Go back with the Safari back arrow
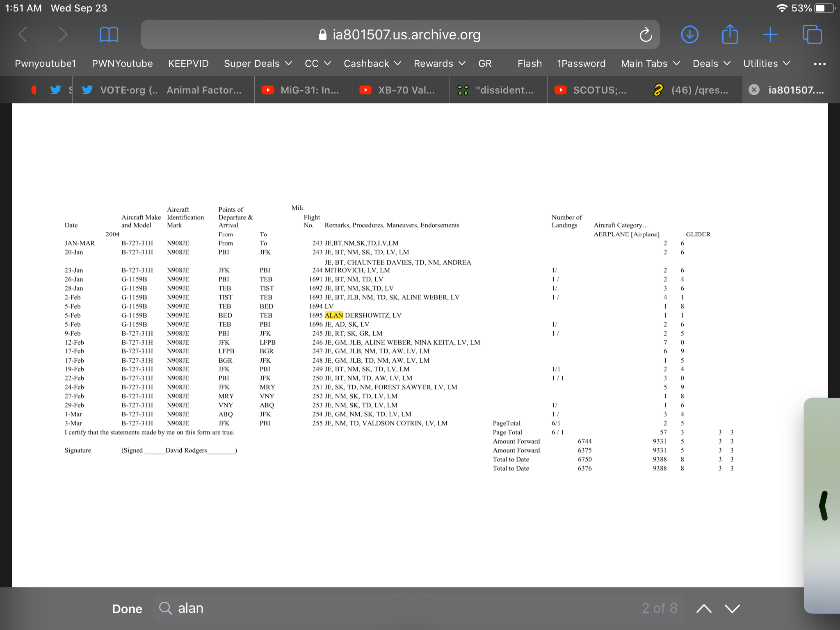840x630 pixels. point(23,34)
